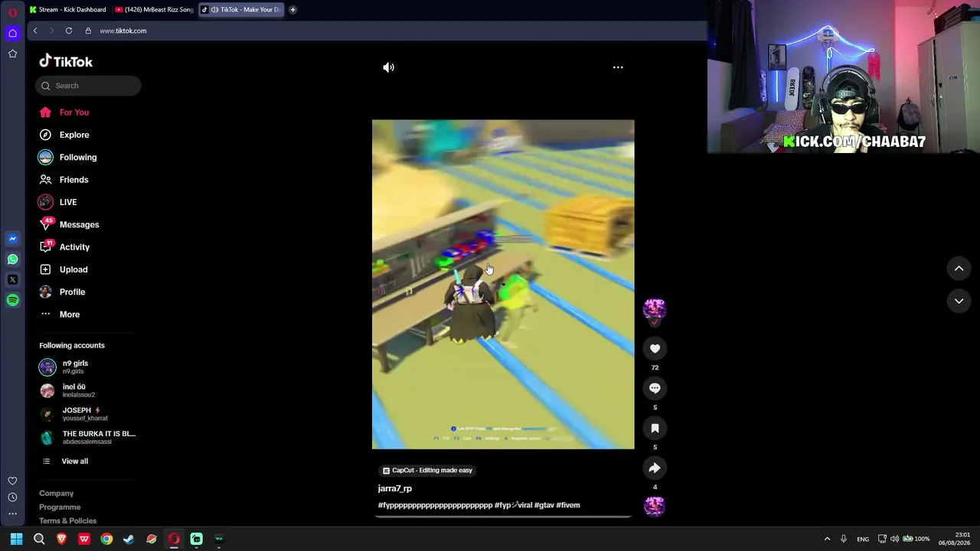Open jarra7_rp creator profile

395,488
